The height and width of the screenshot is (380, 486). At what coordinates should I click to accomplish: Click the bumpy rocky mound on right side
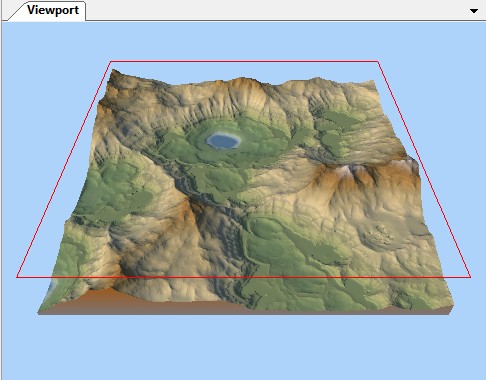pyautogui.click(x=378, y=236)
